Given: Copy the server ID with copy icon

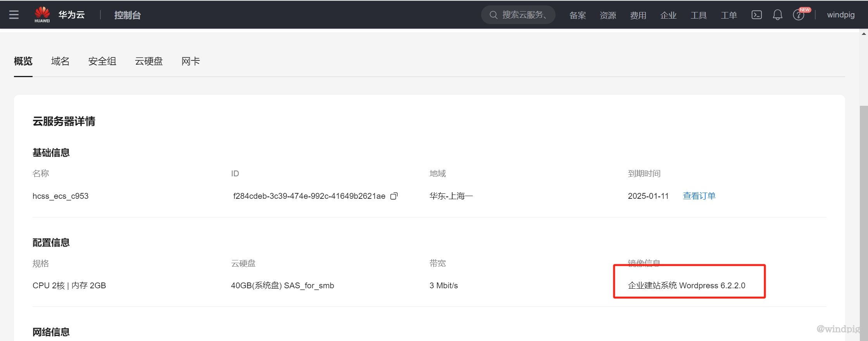Looking at the screenshot, I should 393,196.
